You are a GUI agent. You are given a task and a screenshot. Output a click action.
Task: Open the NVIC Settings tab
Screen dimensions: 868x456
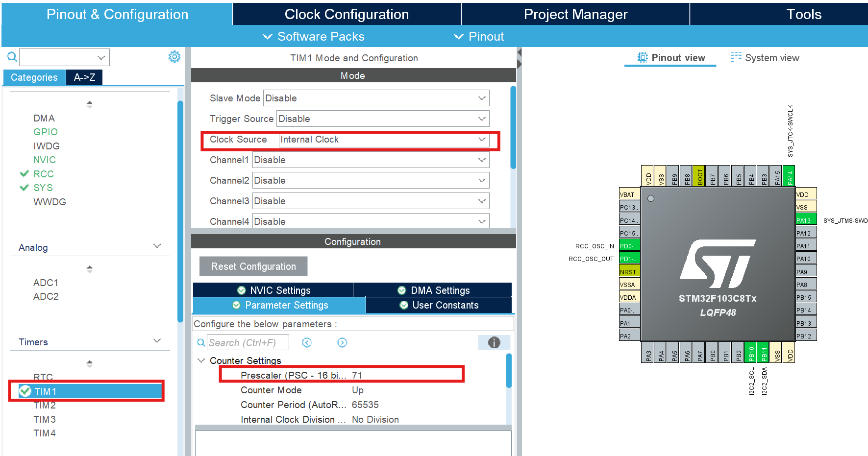coord(273,290)
